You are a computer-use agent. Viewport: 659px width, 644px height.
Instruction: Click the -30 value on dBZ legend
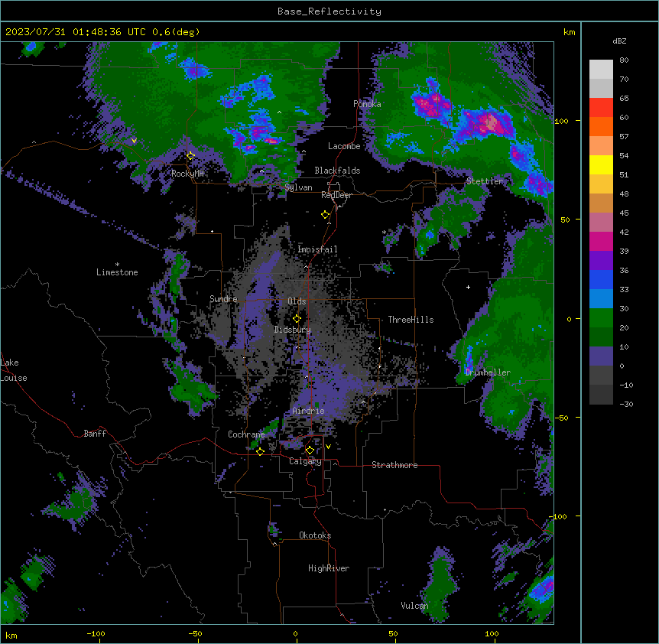(x=626, y=404)
